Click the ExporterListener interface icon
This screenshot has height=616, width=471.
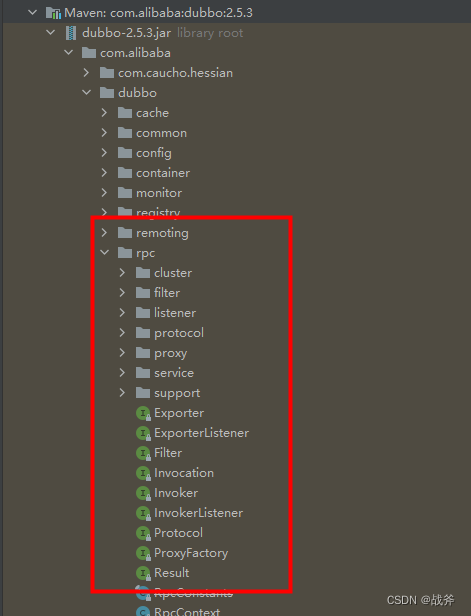pos(143,433)
